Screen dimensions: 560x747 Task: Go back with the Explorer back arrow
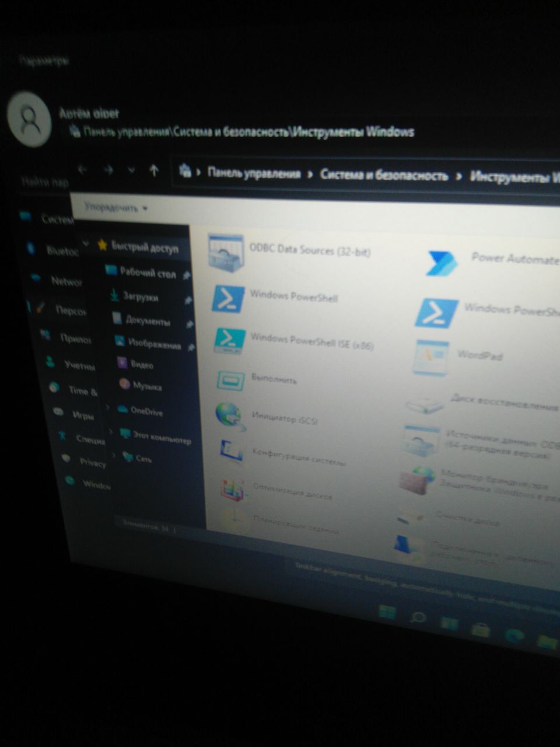(x=83, y=169)
